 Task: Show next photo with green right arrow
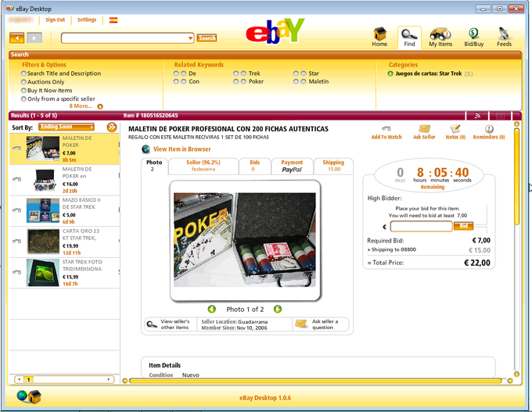tap(278, 309)
